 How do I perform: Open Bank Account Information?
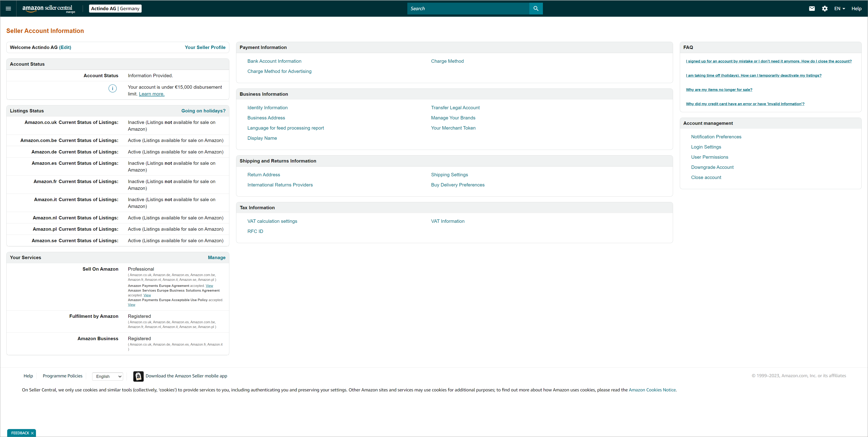coord(274,61)
